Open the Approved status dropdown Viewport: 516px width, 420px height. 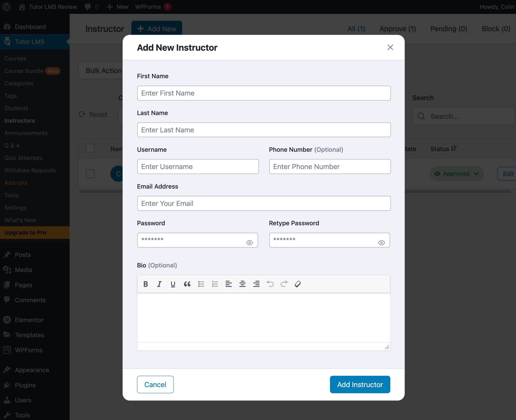click(x=457, y=174)
